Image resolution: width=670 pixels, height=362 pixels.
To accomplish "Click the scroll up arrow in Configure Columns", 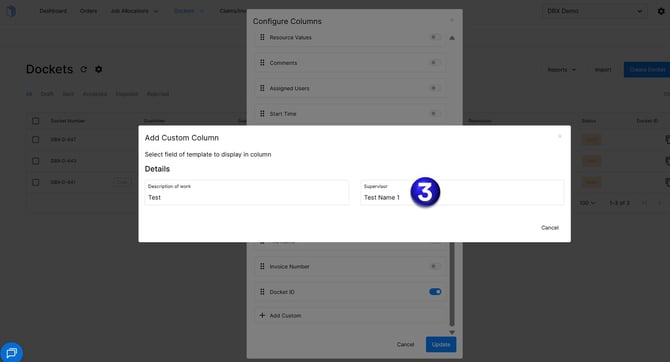I will pyautogui.click(x=452, y=38).
